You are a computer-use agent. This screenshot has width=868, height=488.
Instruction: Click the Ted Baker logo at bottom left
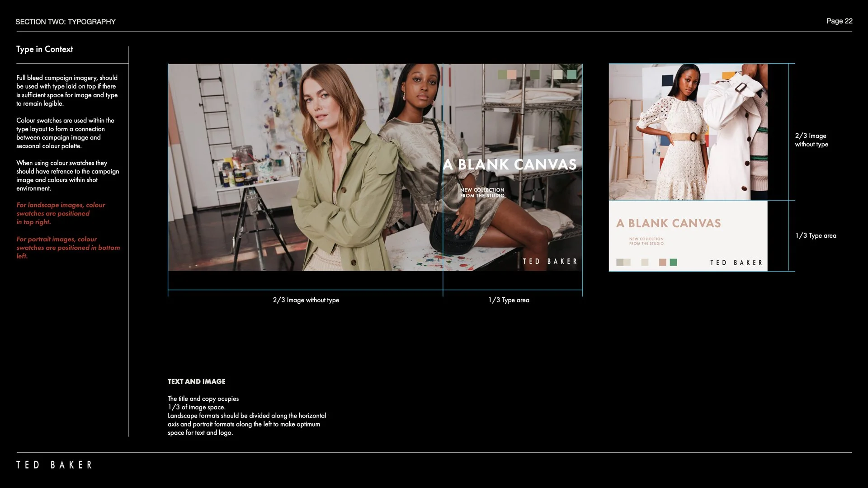54,465
